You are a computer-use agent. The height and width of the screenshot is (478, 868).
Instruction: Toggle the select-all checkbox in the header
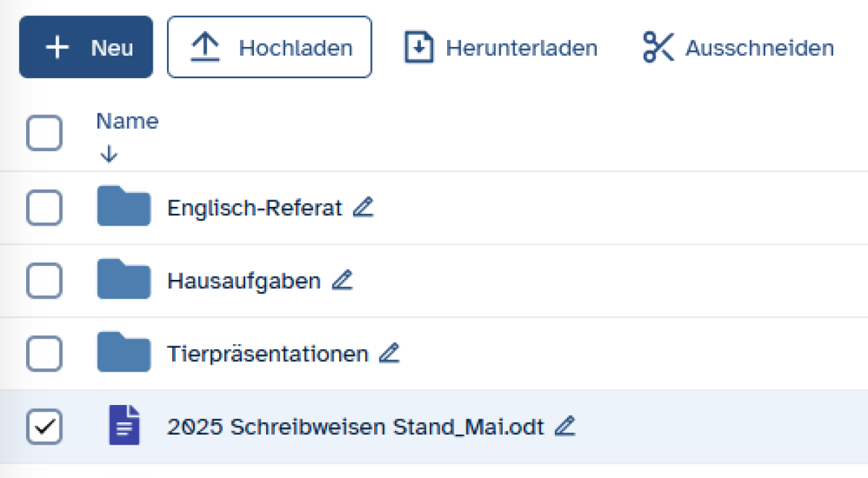click(x=44, y=133)
